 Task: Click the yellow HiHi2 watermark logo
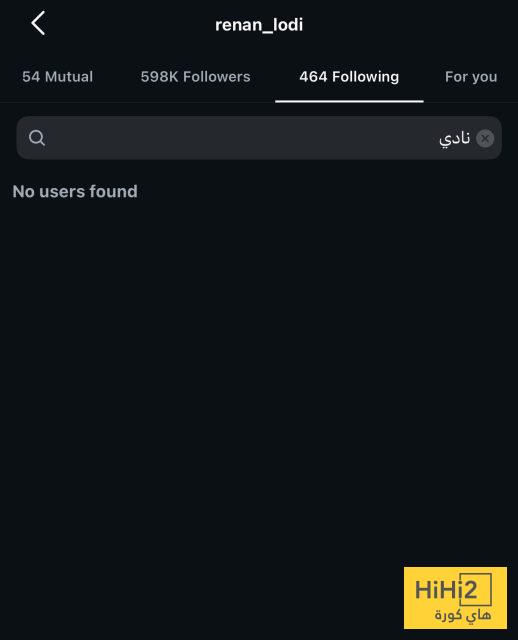[x=455, y=598]
